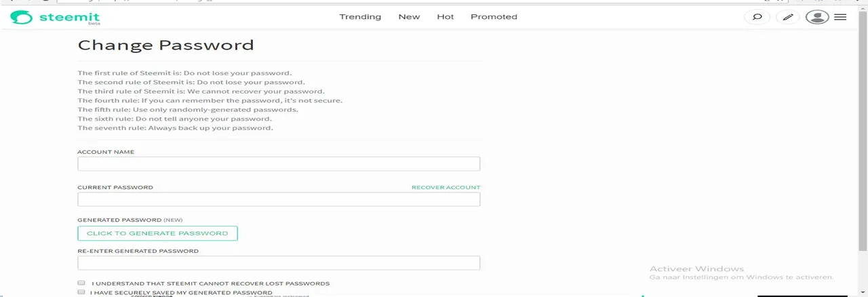Open the Hot posts tab
The width and height of the screenshot is (868, 297).
[446, 17]
